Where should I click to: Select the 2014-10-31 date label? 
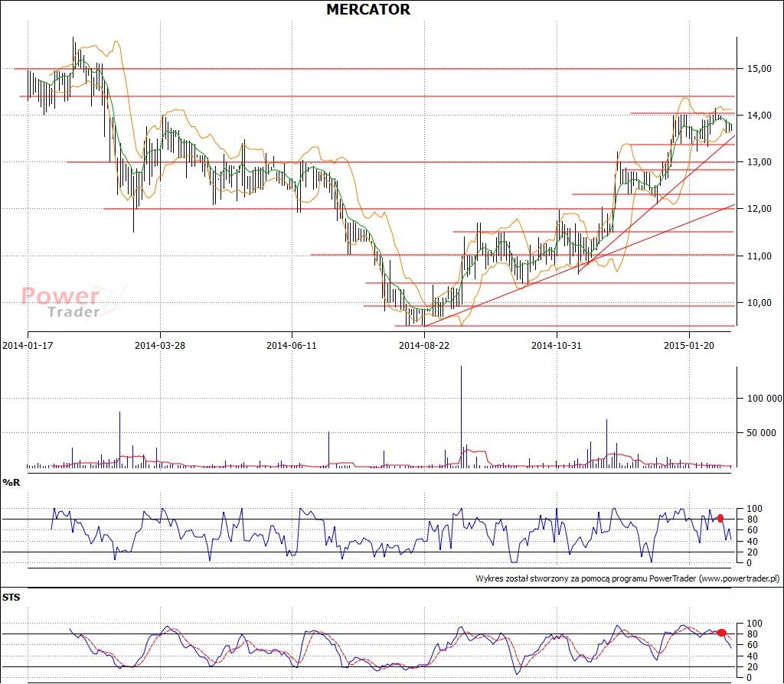point(557,345)
